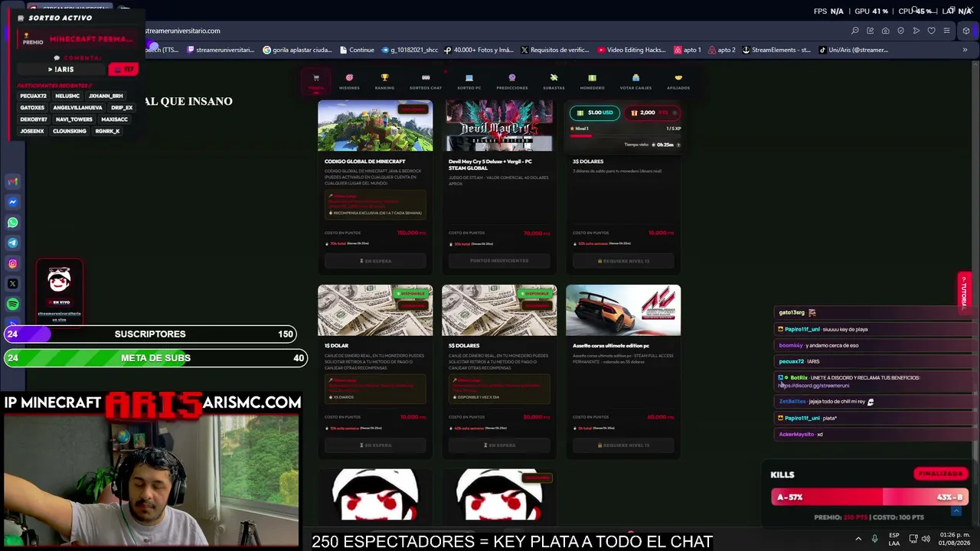
Task: Click 'En espera' button under 1$ Dolar
Action: (375, 445)
